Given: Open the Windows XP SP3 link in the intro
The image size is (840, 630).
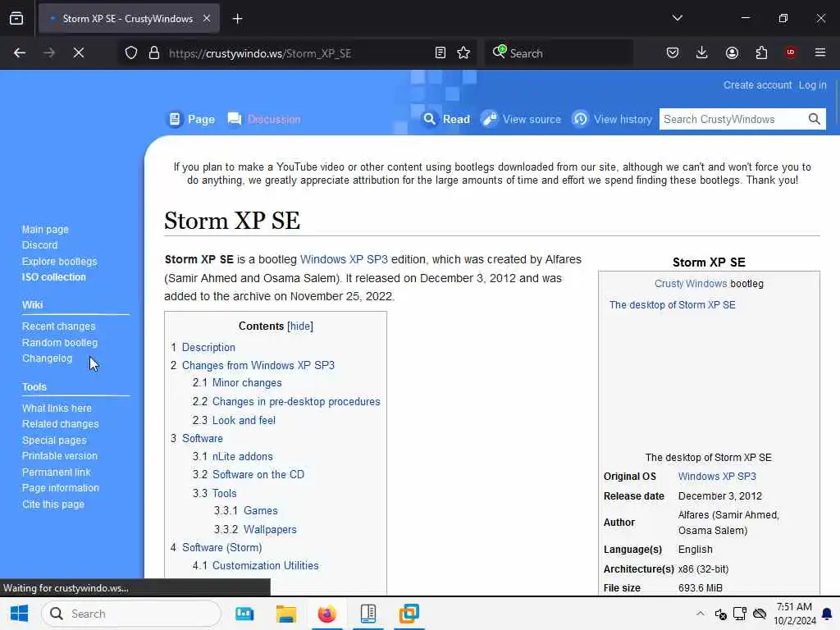Looking at the screenshot, I should [x=344, y=259].
